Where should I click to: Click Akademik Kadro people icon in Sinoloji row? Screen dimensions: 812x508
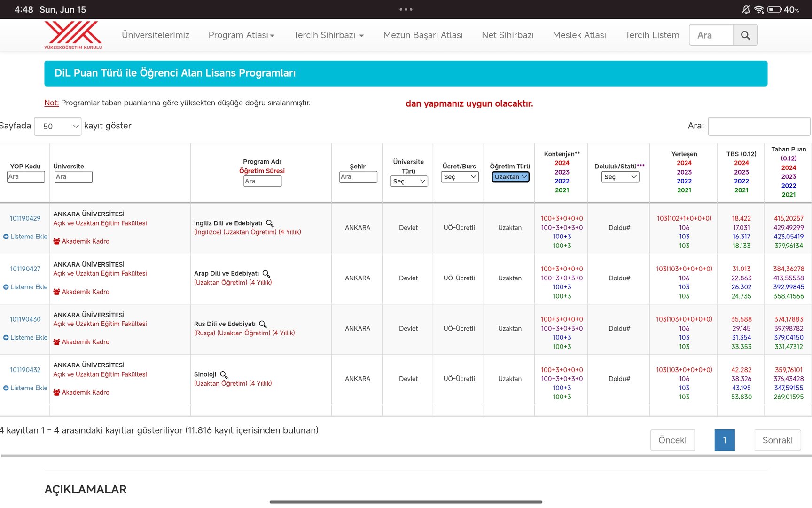(57, 392)
